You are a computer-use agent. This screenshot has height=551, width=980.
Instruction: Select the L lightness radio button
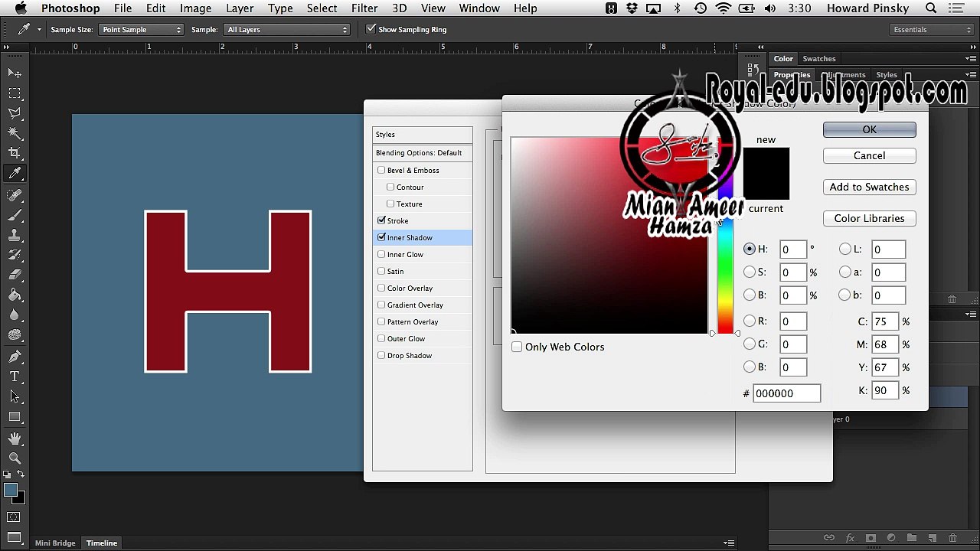tap(845, 249)
